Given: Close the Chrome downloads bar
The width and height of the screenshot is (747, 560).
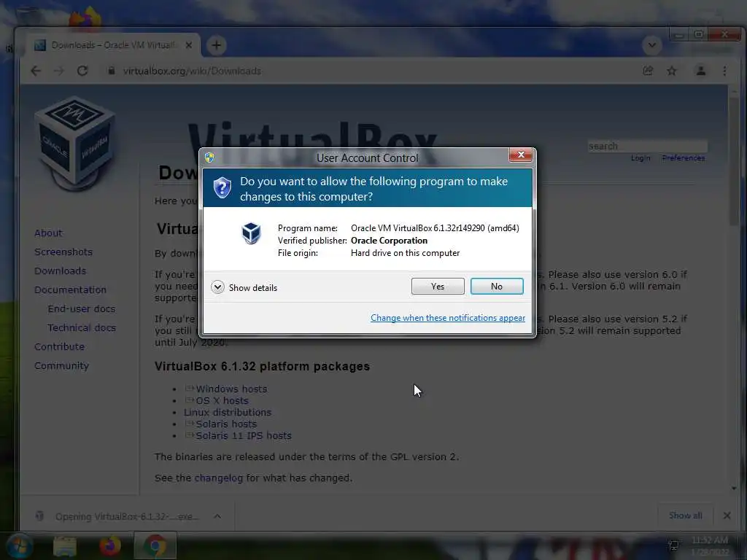Looking at the screenshot, I should pos(727,516).
